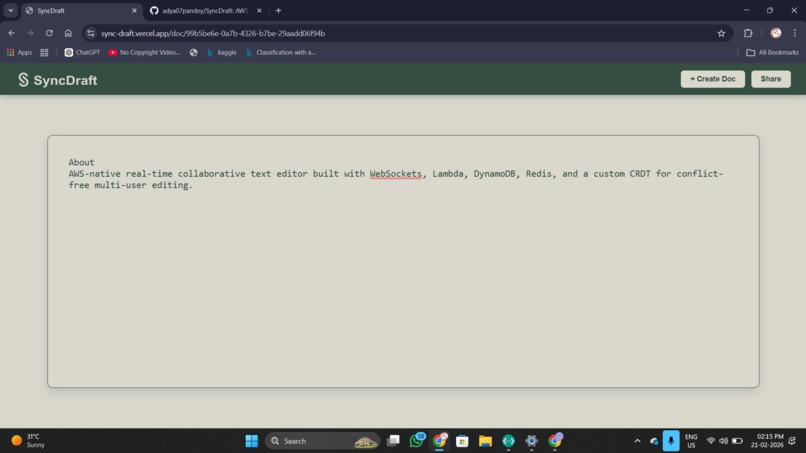Open the Chrome profile avatar
The image size is (806, 453).
[x=776, y=33]
